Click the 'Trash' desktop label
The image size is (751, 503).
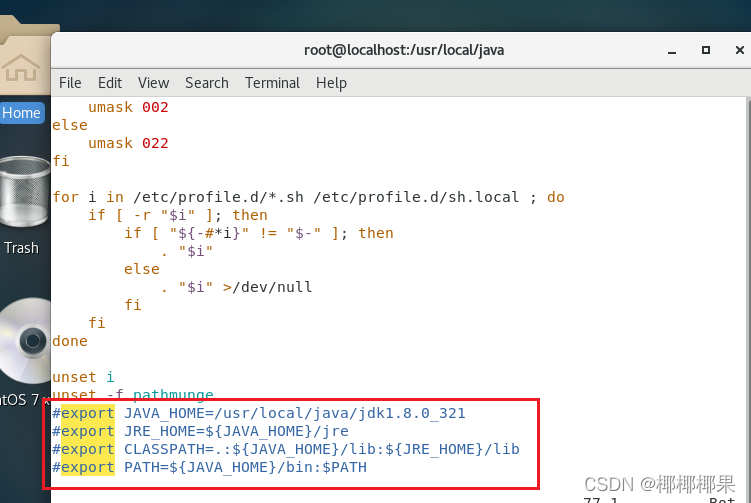22,248
